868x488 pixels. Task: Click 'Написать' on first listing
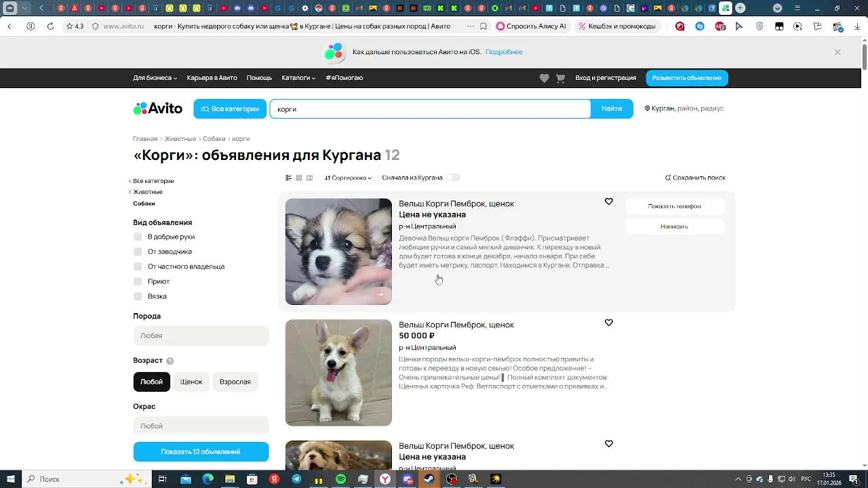point(675,226)
